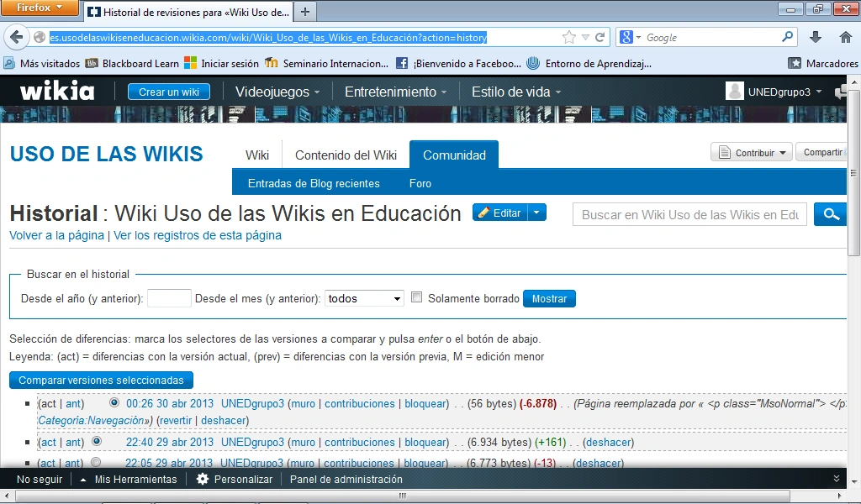Switch to the Comunidad tab
861x504 pixels.
coord(453,154)
